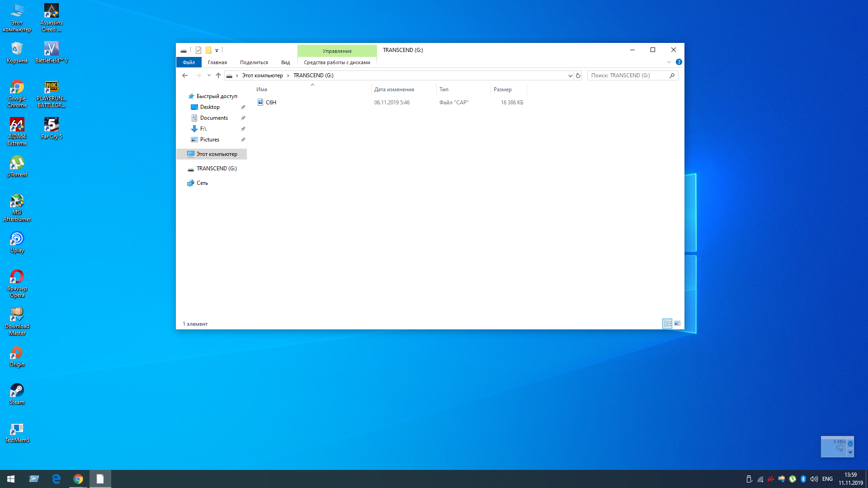The height and width of the screenshot is (488, 868).
Task: Click New folder icon in title bar
Action: coord(208,50)
